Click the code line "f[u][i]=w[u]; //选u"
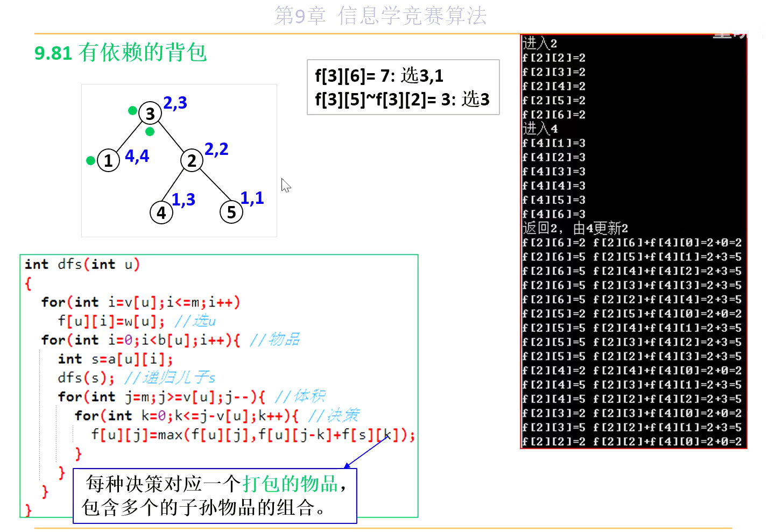This screenshot has height=532, width=768. 137,321
